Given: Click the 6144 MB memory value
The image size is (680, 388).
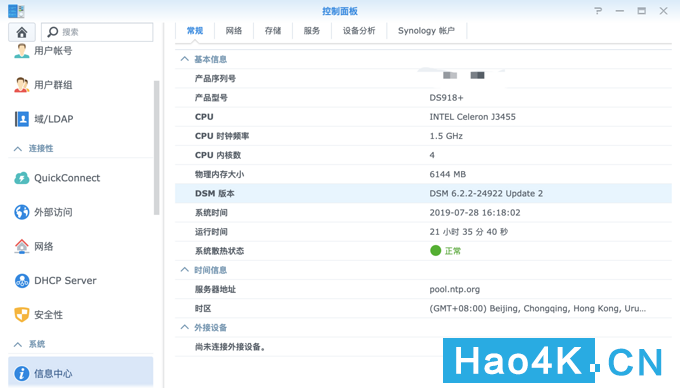Looking at the screenshot, I should [x=448, y=174].
